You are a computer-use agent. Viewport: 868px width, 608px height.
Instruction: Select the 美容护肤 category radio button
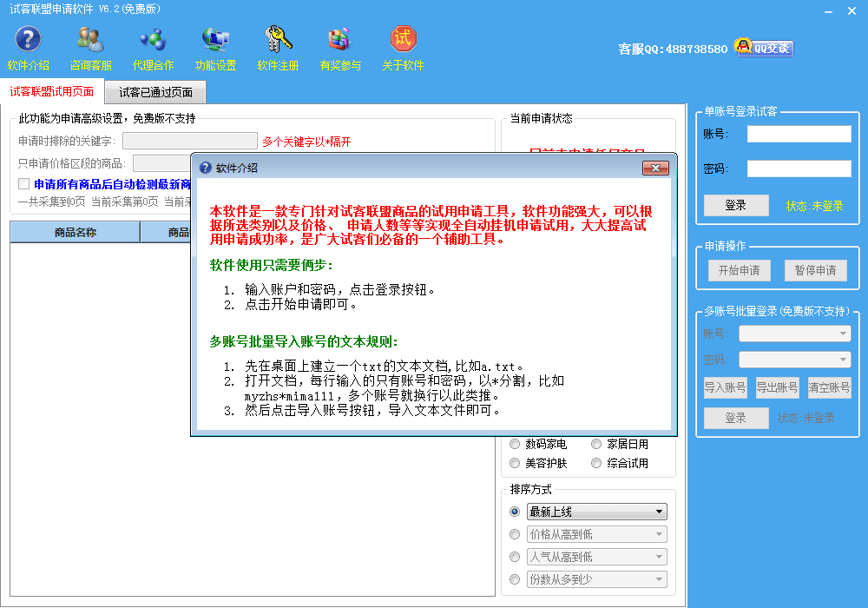tap(515, 463)
